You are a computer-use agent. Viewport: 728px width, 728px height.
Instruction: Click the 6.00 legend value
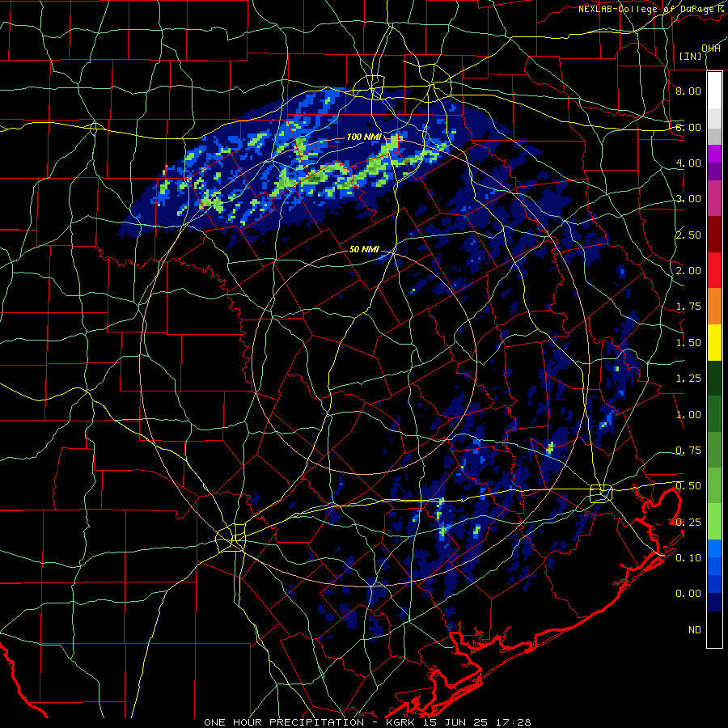688,127
